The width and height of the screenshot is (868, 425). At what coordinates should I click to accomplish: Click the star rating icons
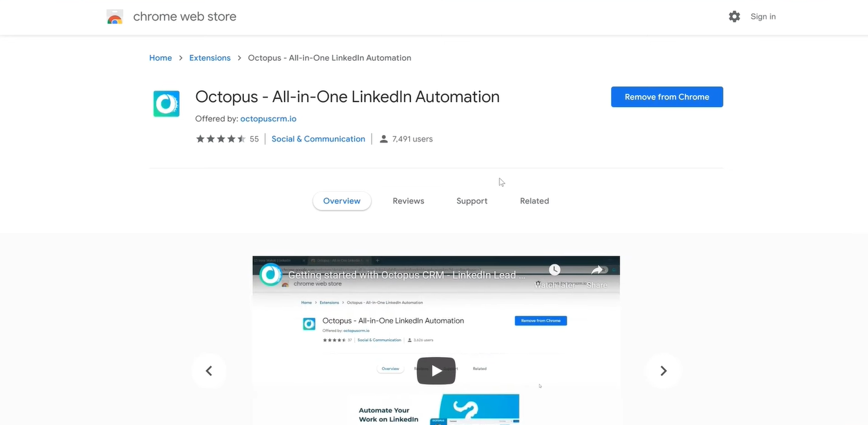click(221, 139)
